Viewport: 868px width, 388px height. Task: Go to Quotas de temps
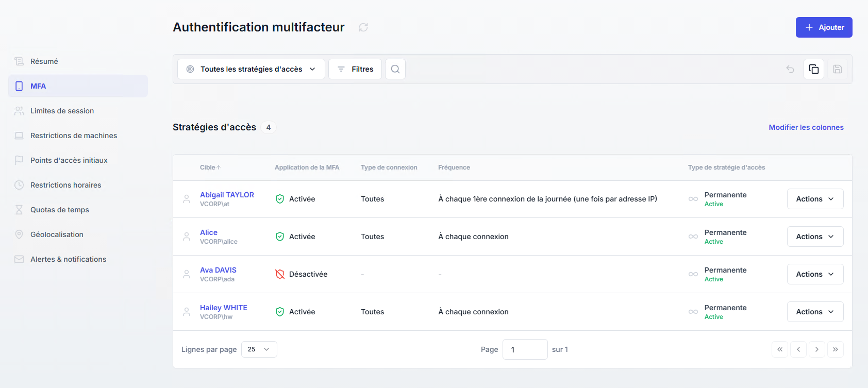(78, 210)
